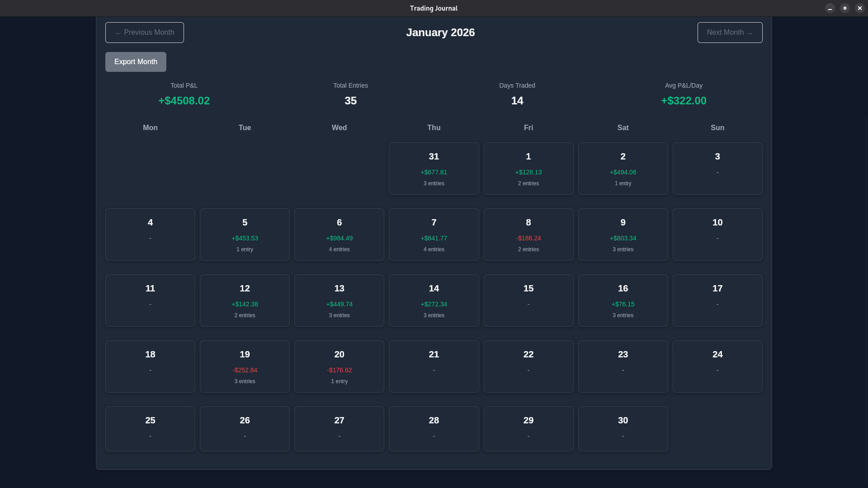Open January 14 showing +$272.34
The width and height of the screenshot is (868, 488).
(434, 300)
